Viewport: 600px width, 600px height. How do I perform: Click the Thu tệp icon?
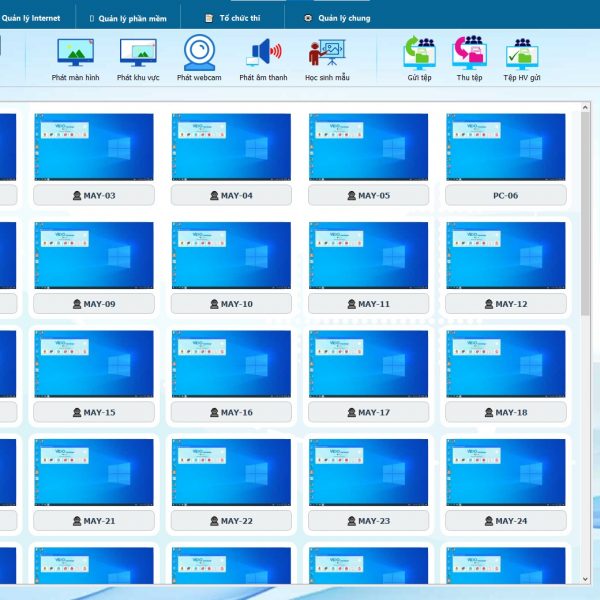coord(469,53)
